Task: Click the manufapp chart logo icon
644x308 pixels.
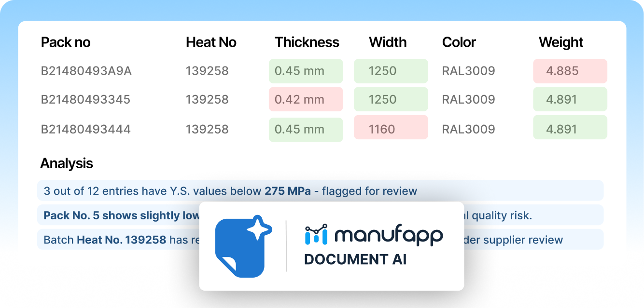Action: 316,234
